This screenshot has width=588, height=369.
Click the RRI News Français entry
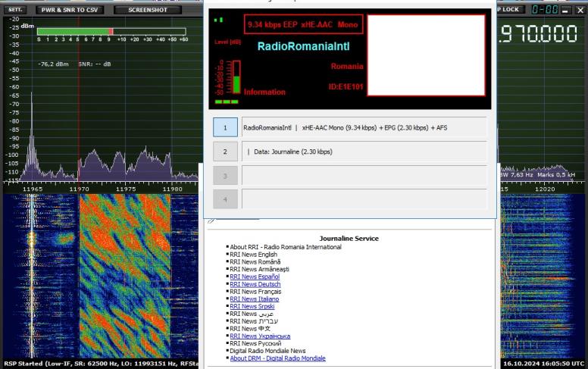pyautogui.click(x=255, y=292)
